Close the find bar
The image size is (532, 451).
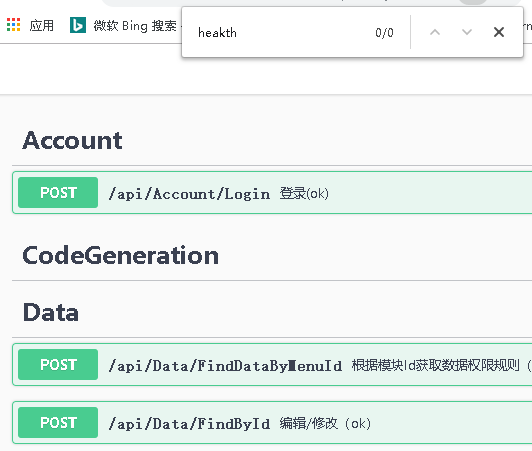499,32
